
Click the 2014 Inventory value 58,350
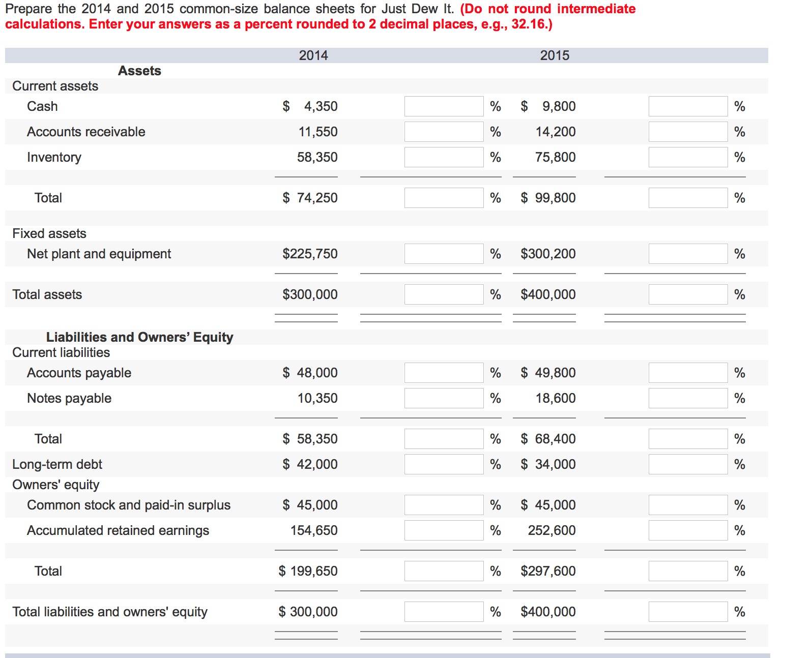coord(317,157)
